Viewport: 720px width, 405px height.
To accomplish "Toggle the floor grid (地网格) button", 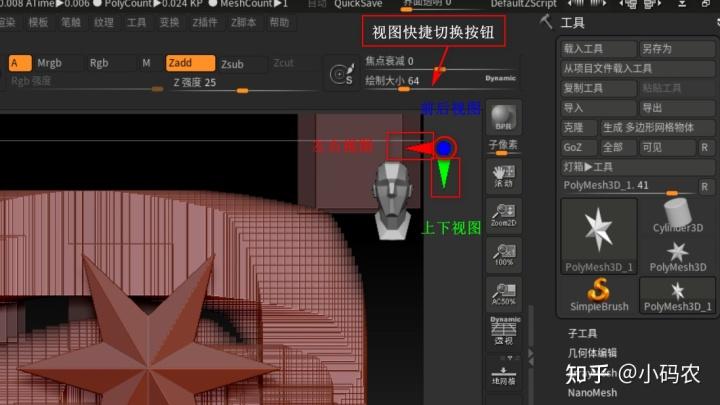I will coord(504,373).
